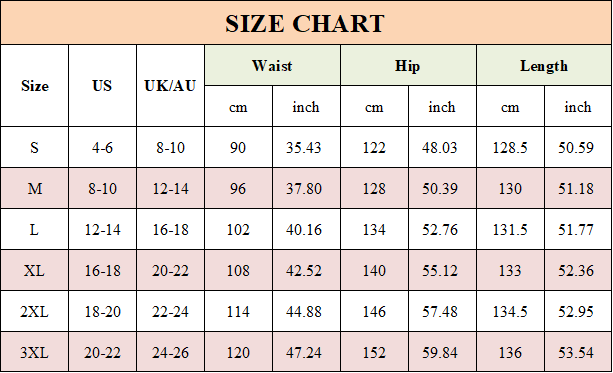This screenshot has width=613, height=373.
Task: Select the Waist column header
Action: (x=272, y=65)
